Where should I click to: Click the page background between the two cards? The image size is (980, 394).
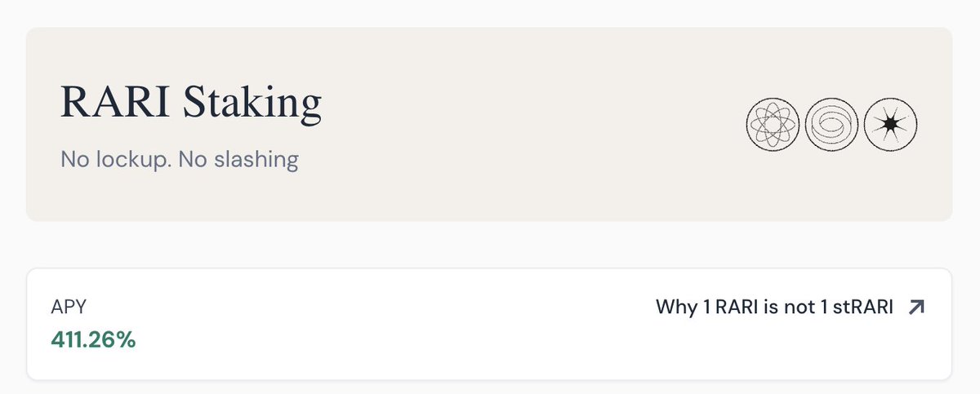pyautogui.click(x=490, y=245)
